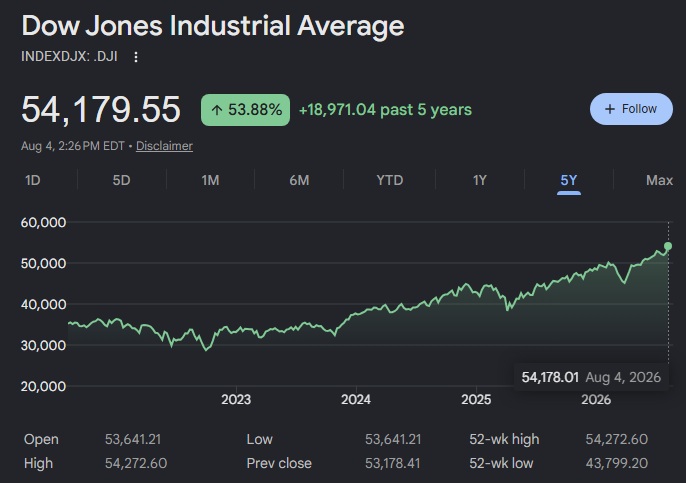
Task: Click the 2025 x-axis label
Action: tap(476, 399)
